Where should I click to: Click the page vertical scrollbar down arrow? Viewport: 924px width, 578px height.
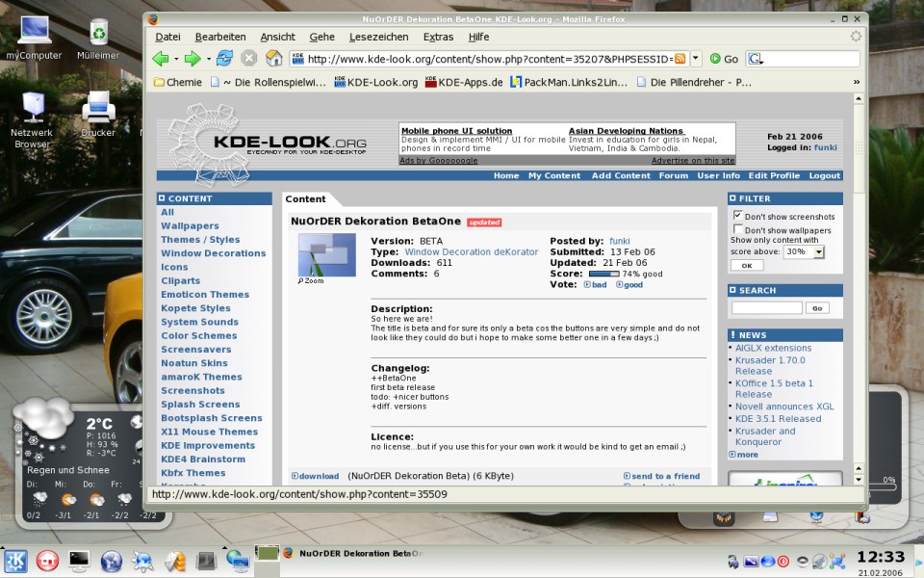coord(859,480)
